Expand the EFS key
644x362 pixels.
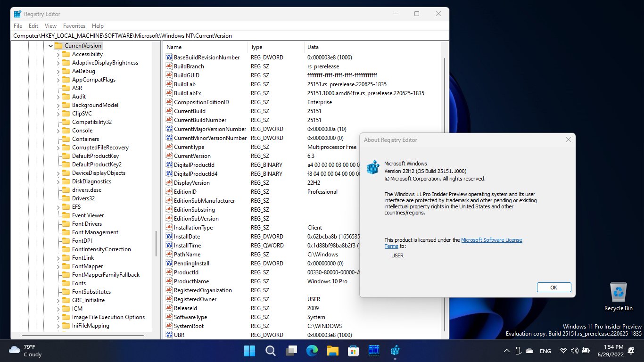(x=58, y=207)
